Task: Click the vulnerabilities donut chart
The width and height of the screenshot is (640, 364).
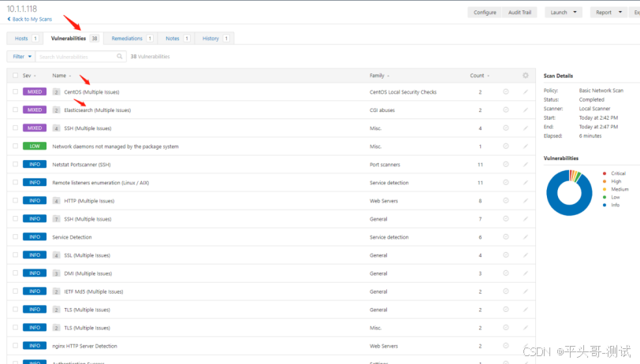Action: [x=569, y=192]
